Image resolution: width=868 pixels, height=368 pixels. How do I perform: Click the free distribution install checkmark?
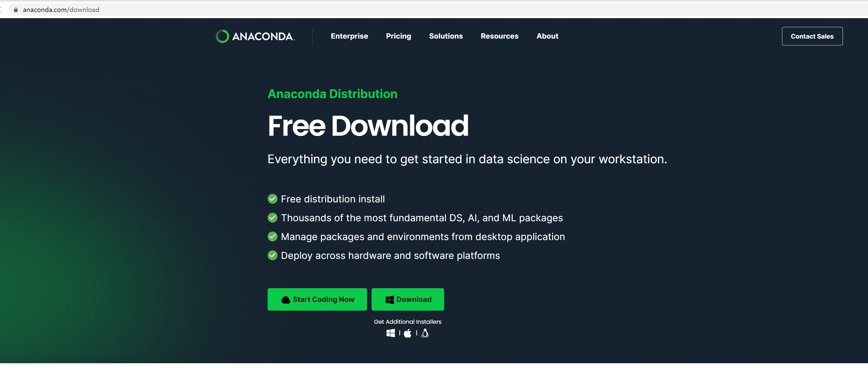point(272,198)
